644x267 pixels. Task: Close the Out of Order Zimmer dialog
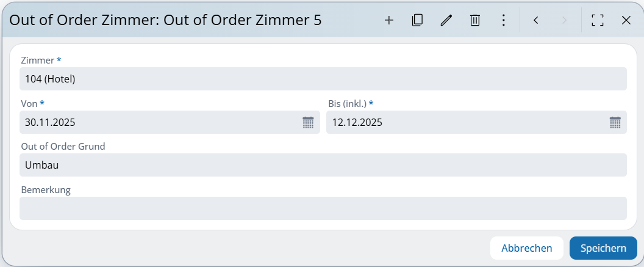tap(626, 20)
